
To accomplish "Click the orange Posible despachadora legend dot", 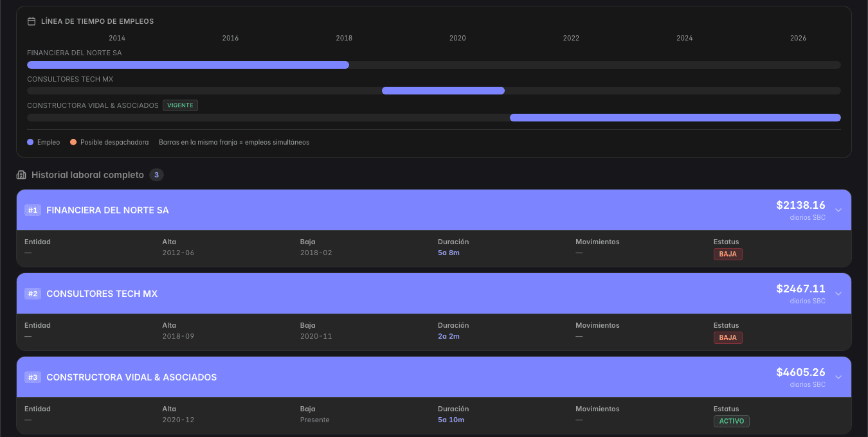I will 73,142.
